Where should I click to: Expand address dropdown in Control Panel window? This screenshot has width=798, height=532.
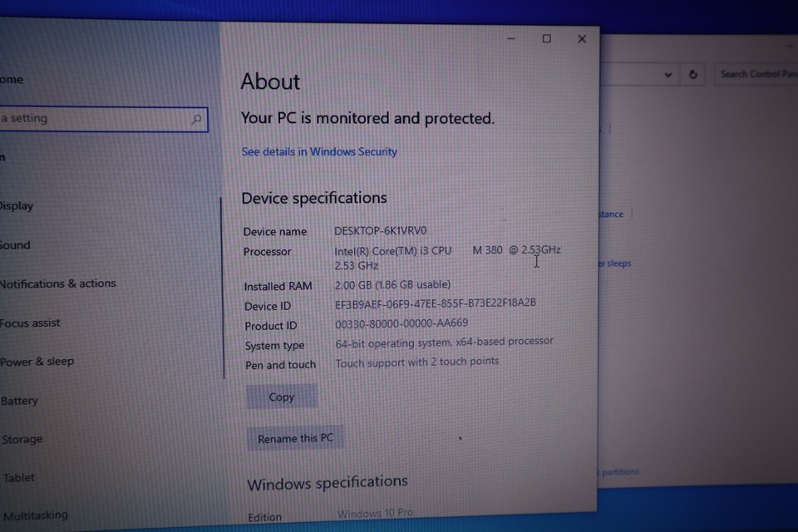click(x=668, y=75)
